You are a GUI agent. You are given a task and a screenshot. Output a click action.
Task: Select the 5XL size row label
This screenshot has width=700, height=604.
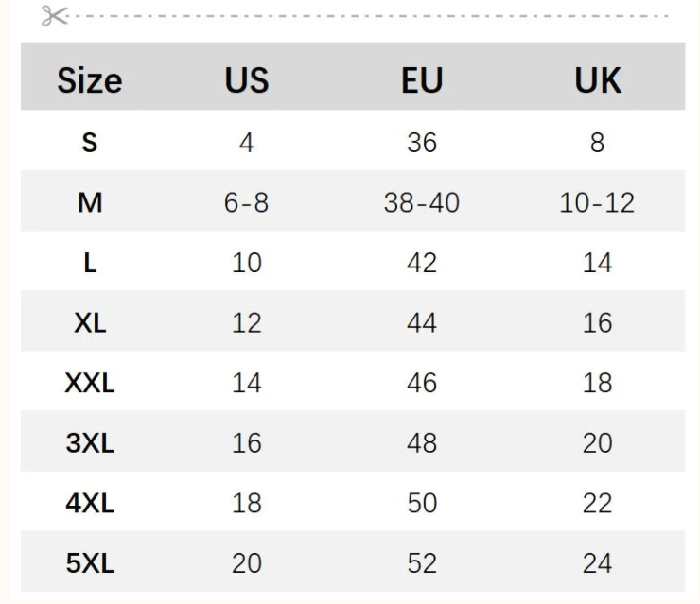(90, 564)
